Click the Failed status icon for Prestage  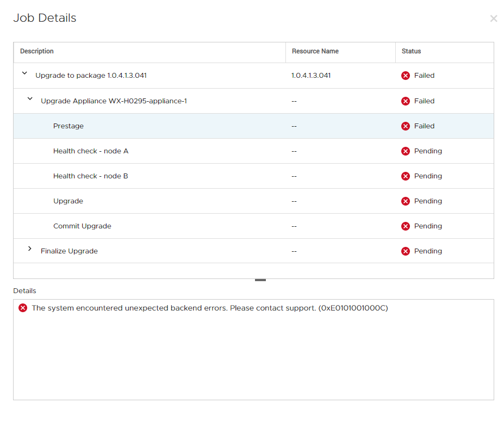click(405, 126)
